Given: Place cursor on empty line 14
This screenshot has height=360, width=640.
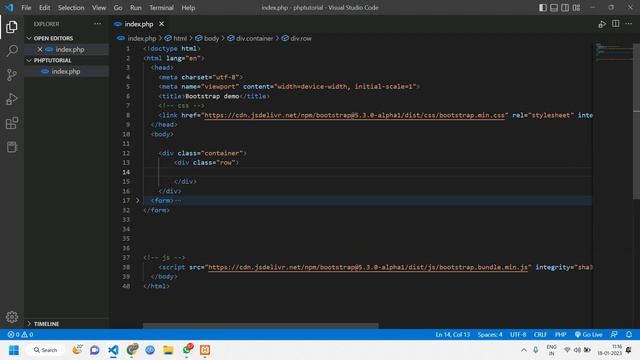Looking at the screenshot, I should [367, 172].
